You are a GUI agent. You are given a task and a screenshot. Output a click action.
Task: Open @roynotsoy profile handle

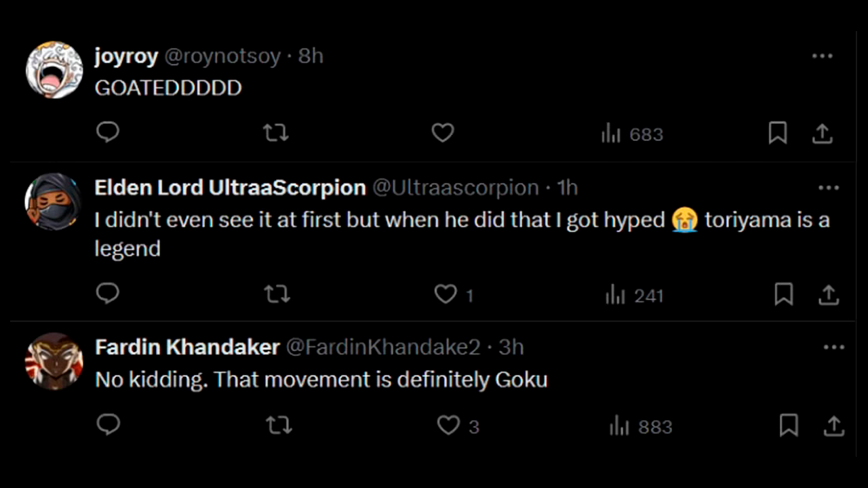tap(222, 56)
